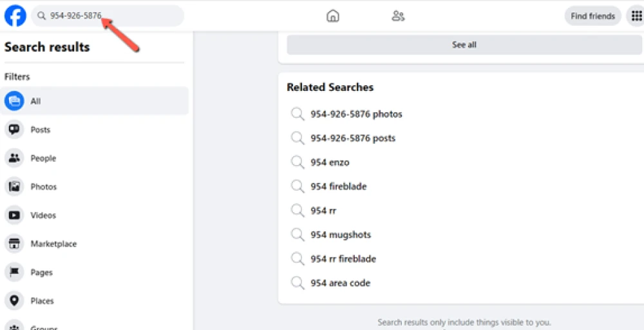The height and width of the screenshot is (330, 644).
Task: Click magnifier icon beside 954-926-5876 photos
Action: [298, 114]
